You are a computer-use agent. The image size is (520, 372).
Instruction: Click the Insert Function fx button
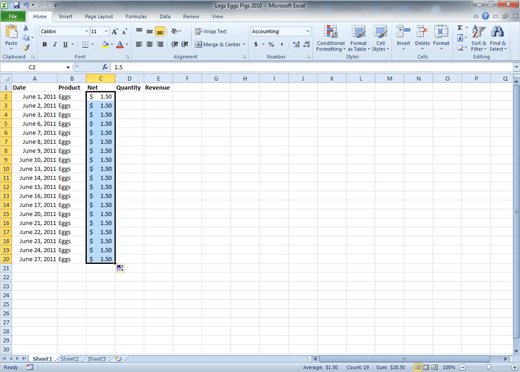(x=105, y=67)
